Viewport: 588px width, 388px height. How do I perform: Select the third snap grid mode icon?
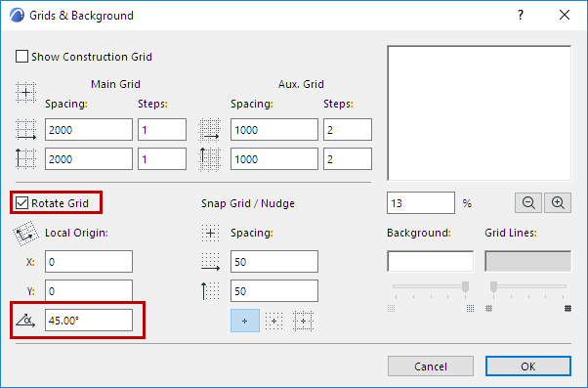pyautogui.click(x=303, y=321)
